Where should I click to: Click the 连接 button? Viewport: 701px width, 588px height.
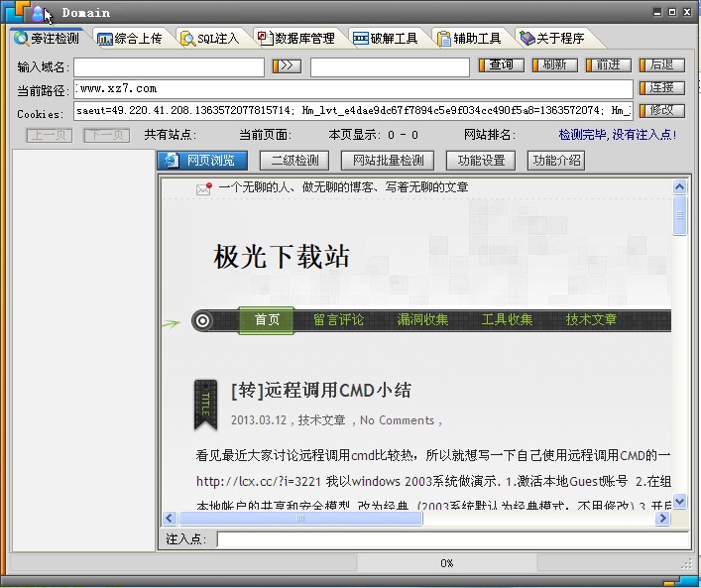(x=662, y=88)
